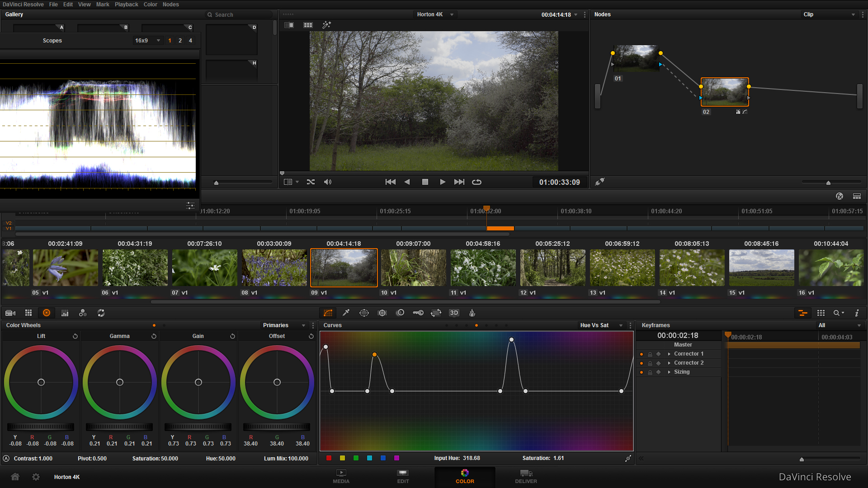Screen dimensions: 868x488
Task: Adjust the Gain master wheel slider
Action: 198,427
